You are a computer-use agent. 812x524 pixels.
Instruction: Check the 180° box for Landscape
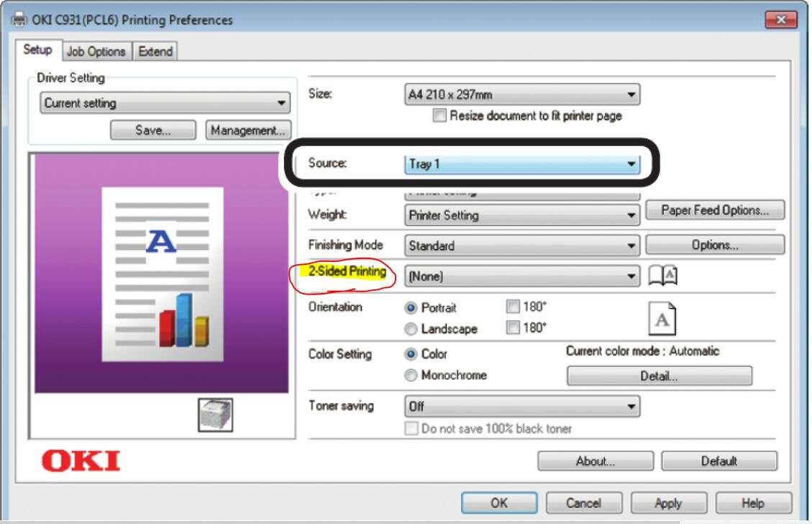click(513, 327)
